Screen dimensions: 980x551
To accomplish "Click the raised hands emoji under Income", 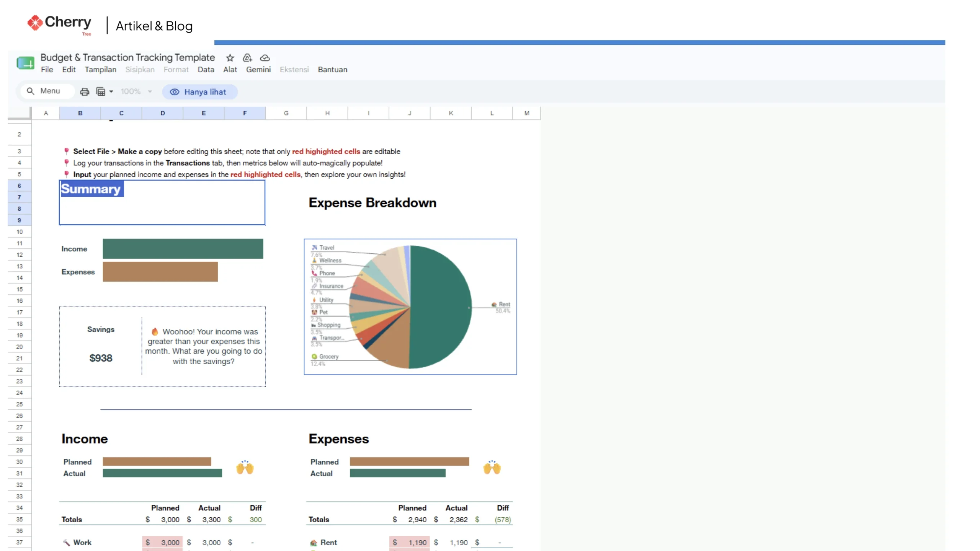I will [245, 468].
